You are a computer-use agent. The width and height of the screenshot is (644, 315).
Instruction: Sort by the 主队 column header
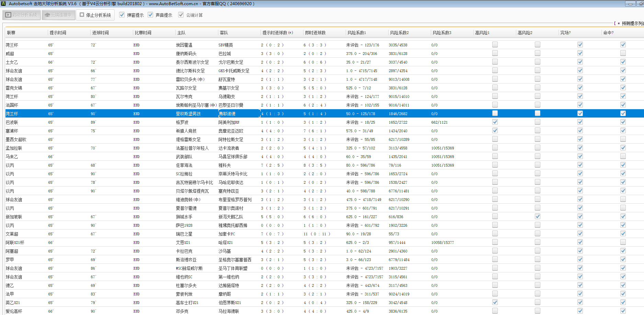[x=181, y=33]
